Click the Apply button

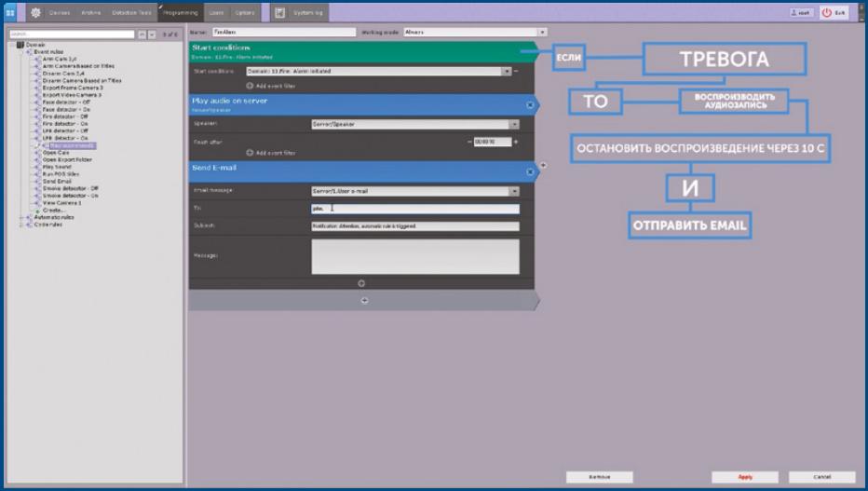pos(744,476)
